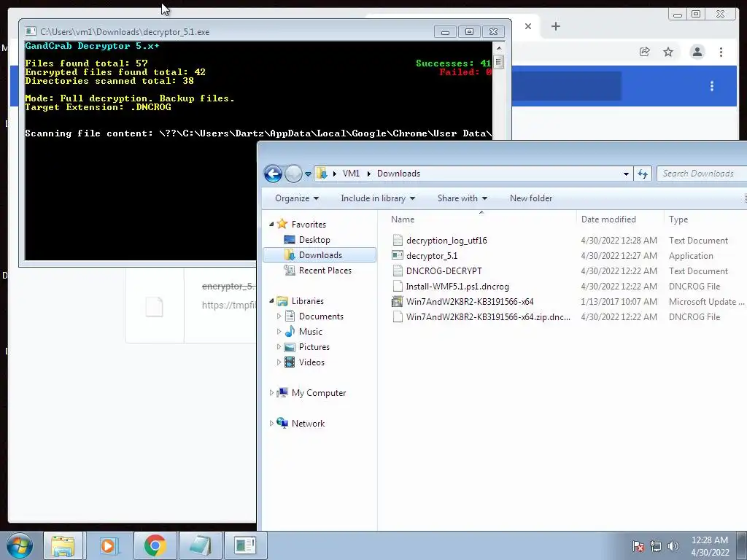
Task: Click Chrome's share this page icon
Action: click(x=644, y=52)
